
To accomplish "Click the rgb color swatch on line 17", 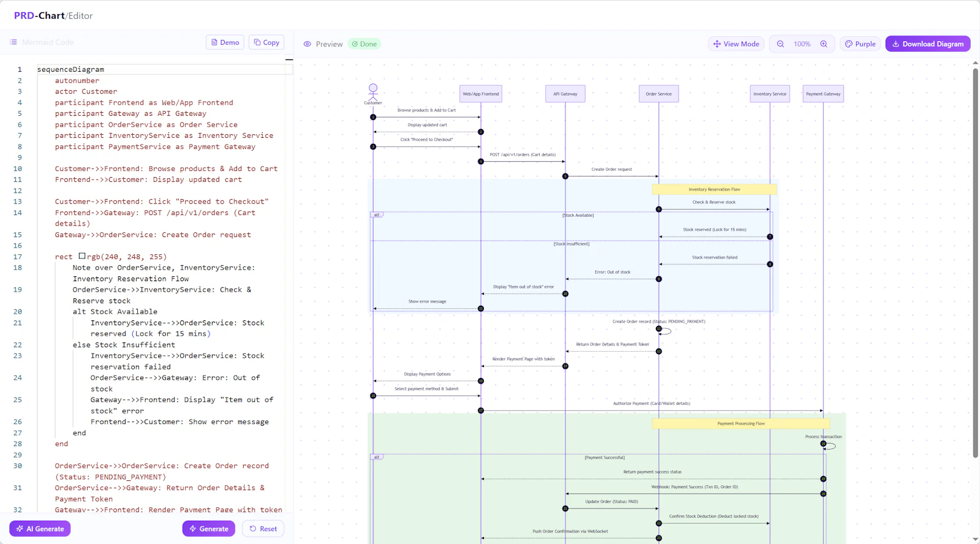I will [82, 256].
